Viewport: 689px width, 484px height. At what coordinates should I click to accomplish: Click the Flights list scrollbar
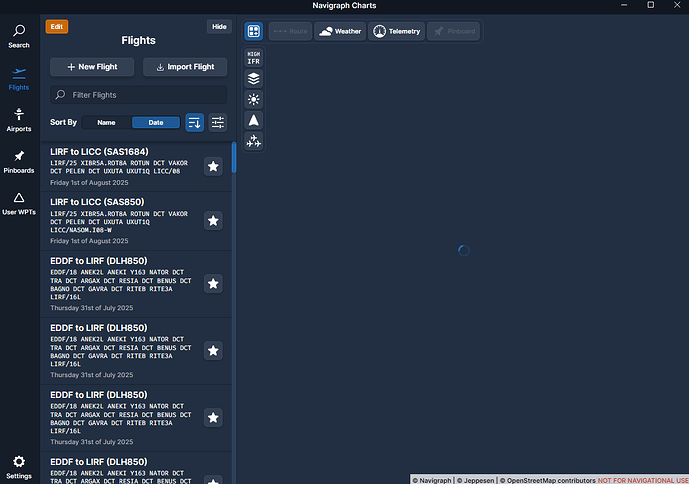234,157
